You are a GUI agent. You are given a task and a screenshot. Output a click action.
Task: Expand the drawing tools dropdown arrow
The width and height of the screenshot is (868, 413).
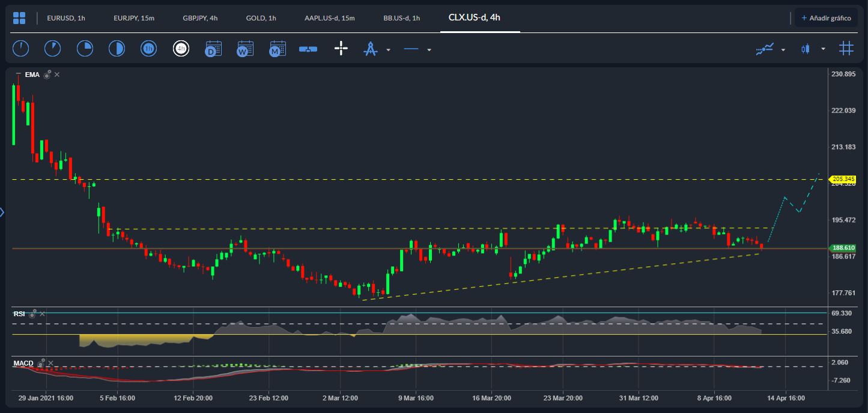click(388, 50)
